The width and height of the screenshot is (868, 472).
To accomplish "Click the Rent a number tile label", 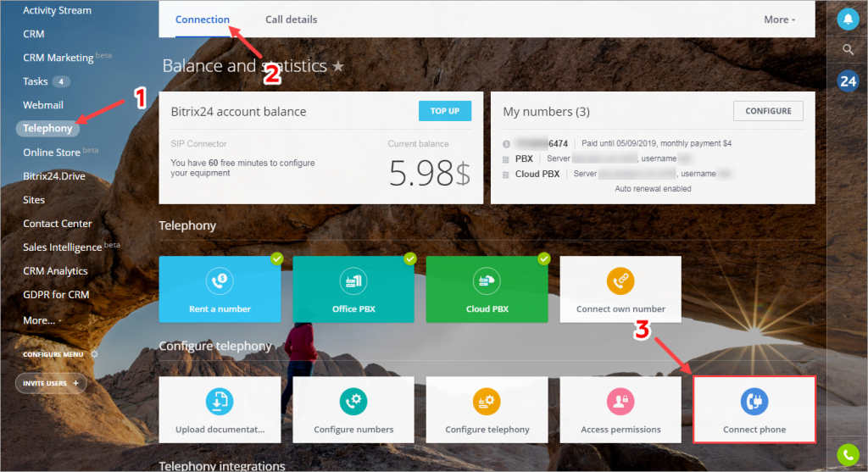I will [220, 308].
